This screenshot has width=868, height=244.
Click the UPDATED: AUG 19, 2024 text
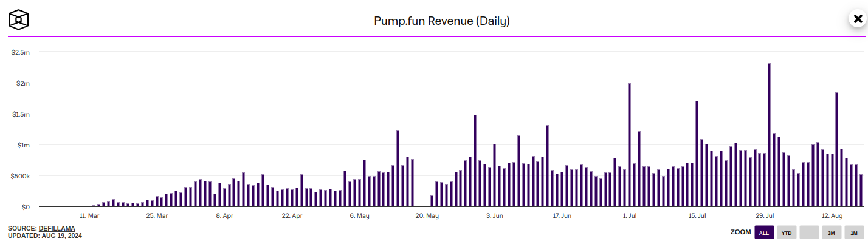click(x=45, y=236)
